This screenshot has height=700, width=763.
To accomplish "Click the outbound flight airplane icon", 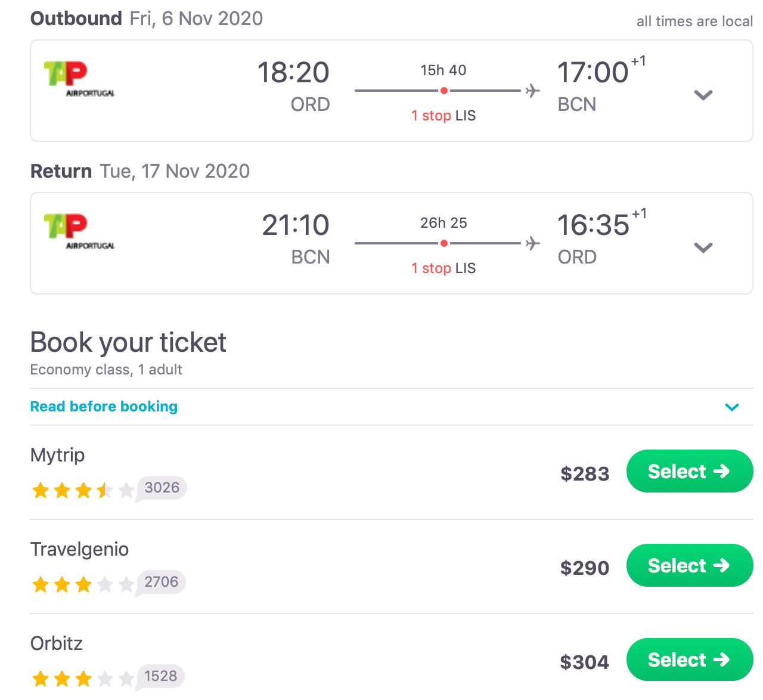I will pos(532,91).
